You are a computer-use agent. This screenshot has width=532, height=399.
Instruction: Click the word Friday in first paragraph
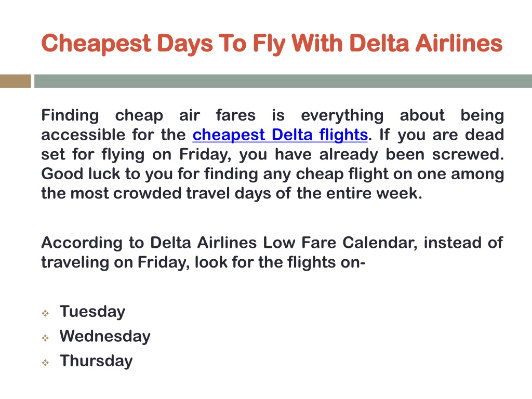(x=205, y=154)
